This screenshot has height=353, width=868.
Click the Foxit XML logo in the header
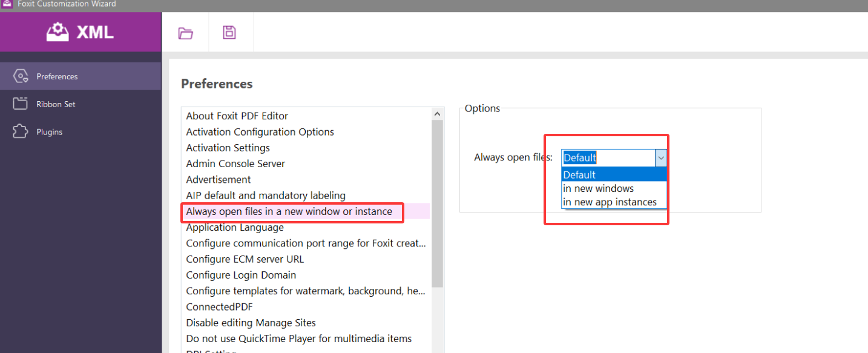tap(79, 31)
